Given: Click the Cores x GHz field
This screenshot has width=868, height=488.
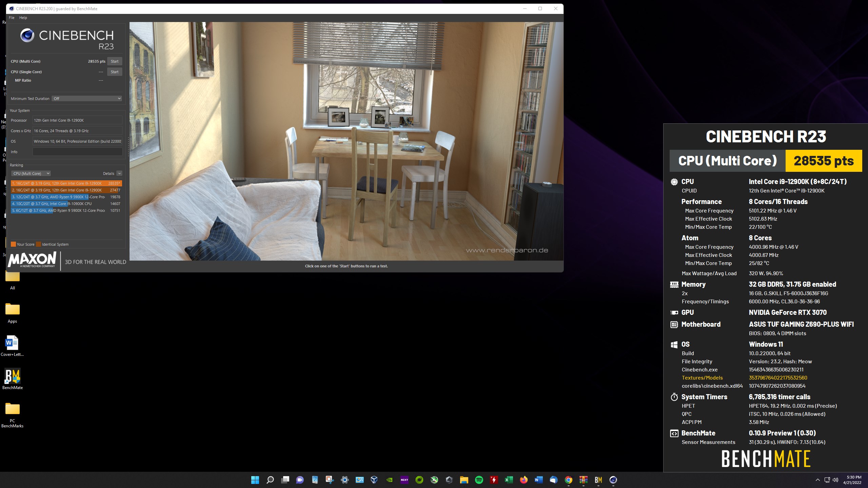Looking at the screenshot, I should click(x=78, y=131).
